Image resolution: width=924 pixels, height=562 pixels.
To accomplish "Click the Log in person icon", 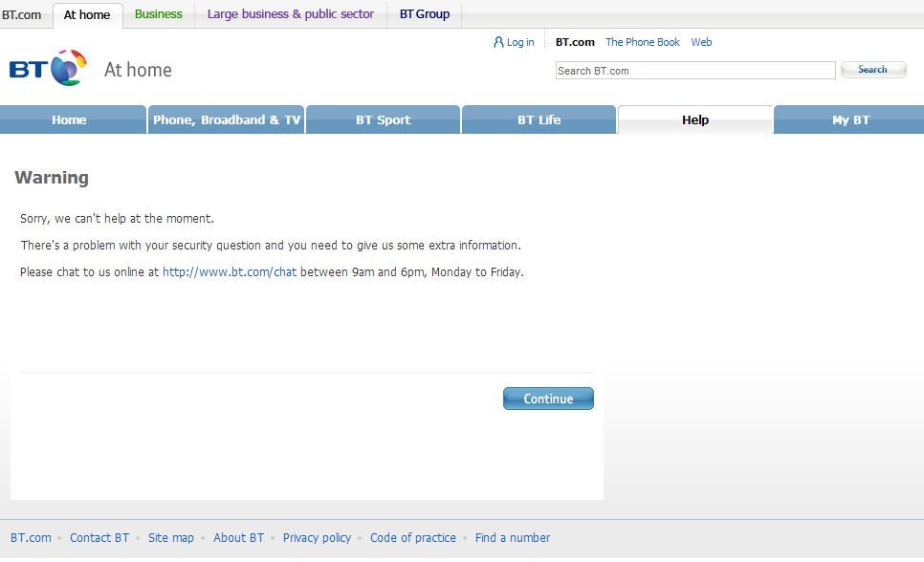I will click(498, 42).
